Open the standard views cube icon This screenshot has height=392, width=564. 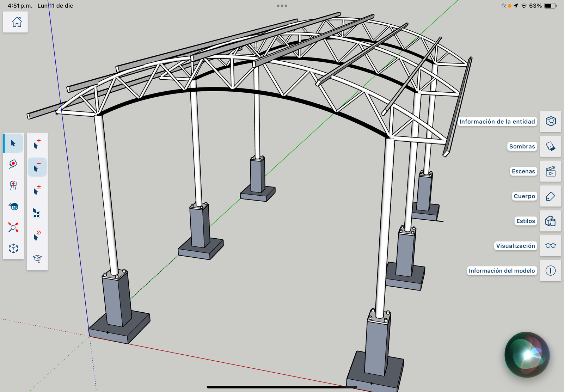tap(13, 248)
